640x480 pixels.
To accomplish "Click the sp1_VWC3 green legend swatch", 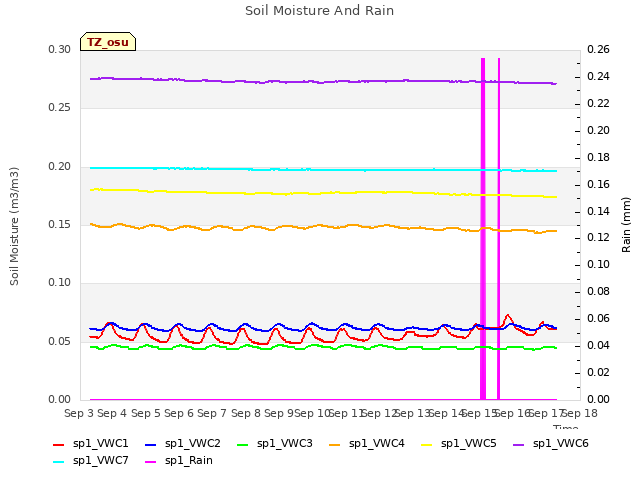I will coord(242,444).
